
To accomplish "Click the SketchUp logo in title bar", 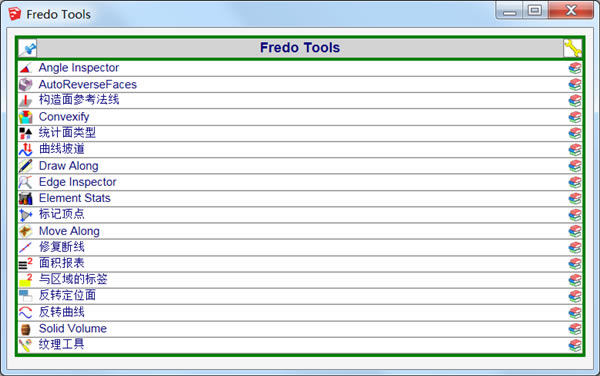I will coord(15,14).
